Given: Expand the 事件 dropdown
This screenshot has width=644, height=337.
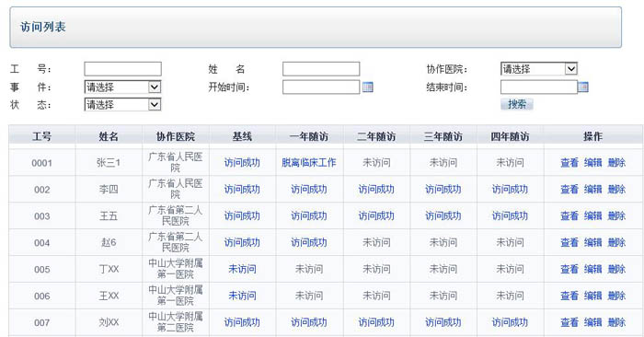Looking at the screenshot, I should click(x=122, y=87).
